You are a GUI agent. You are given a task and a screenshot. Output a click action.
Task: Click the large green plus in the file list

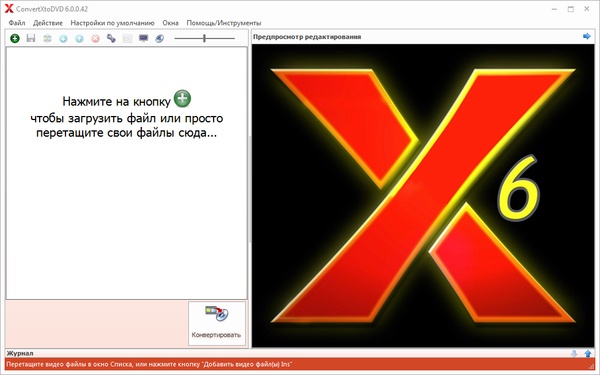(182, 98)
